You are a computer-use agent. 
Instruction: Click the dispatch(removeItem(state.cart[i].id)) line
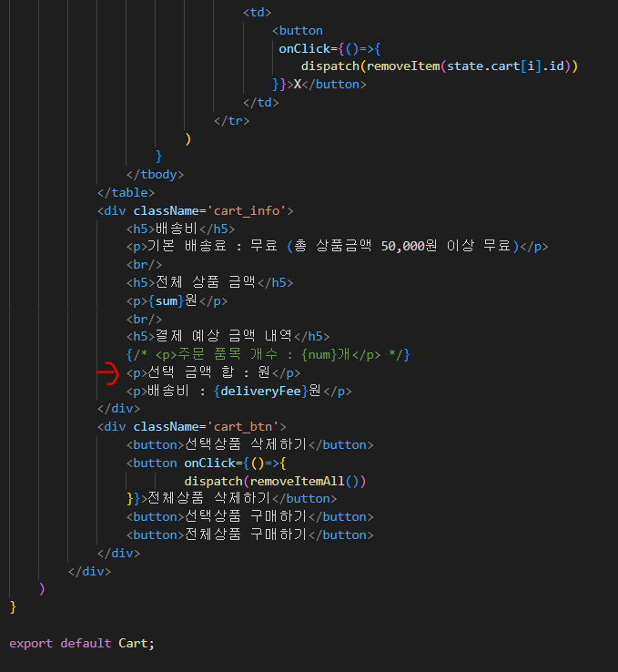(x=440, y=66)
